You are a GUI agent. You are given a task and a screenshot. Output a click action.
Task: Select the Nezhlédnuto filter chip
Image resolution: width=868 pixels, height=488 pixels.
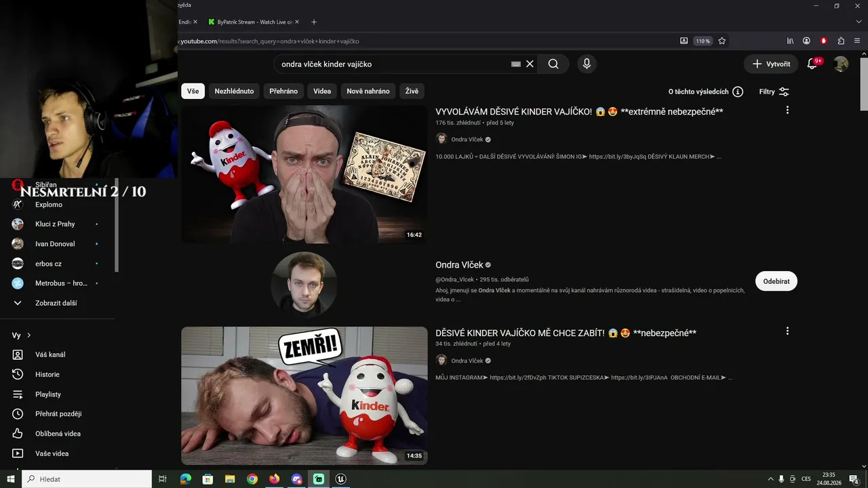(234, 91)
